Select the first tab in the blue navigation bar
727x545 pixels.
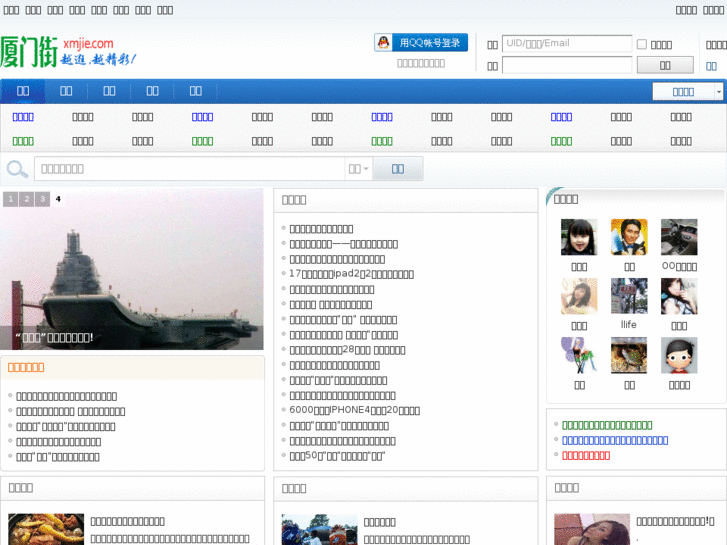coord(22,91)
